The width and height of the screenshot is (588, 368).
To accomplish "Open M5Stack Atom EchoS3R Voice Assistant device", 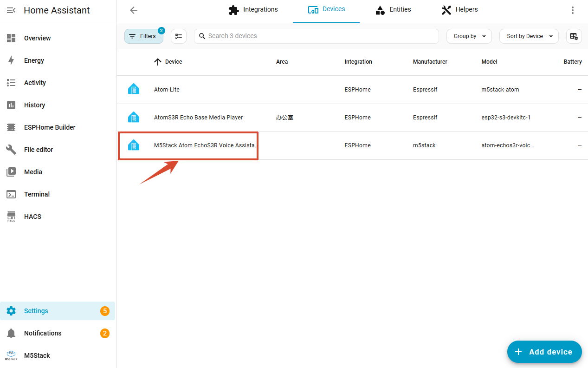I will tap(205, 145).
